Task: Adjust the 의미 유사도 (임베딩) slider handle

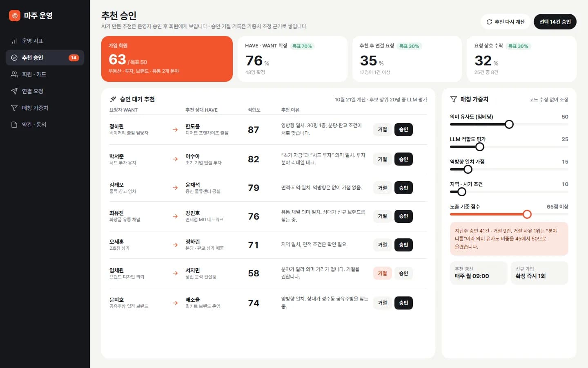Action: pos(509,124)
